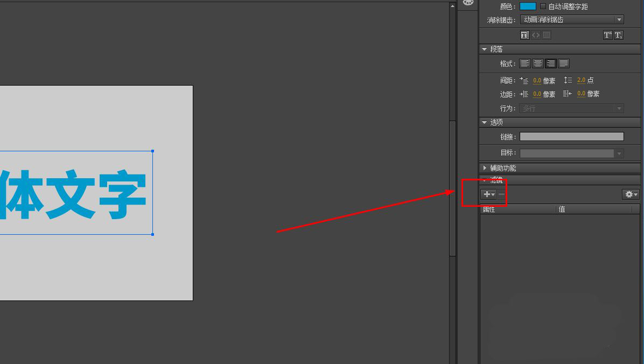Click the right margin icon
Screen dimensions: 644x364
click(x=568, y=94)
